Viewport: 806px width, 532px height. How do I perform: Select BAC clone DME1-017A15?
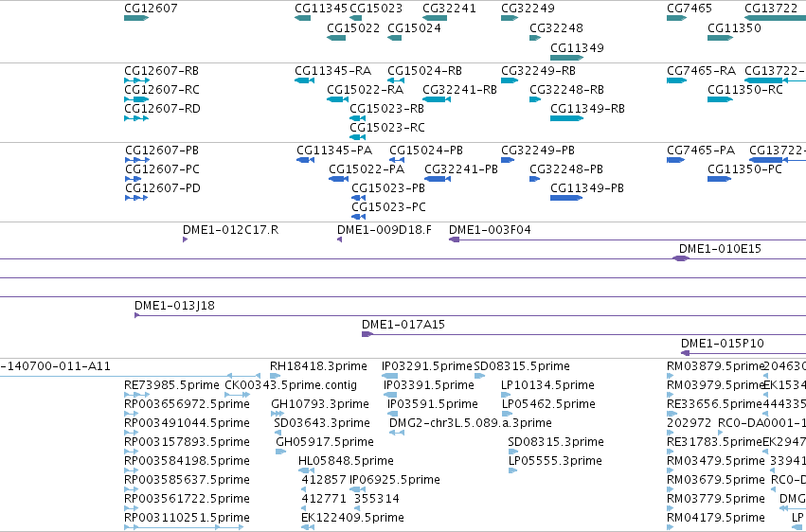tap(403, 325)
